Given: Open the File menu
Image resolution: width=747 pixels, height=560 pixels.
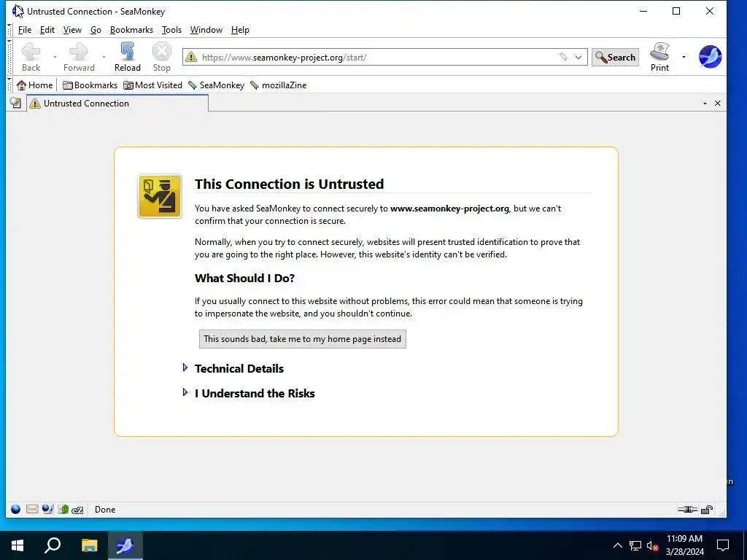Looking at the screenshot, I should [x=25, y=29].
